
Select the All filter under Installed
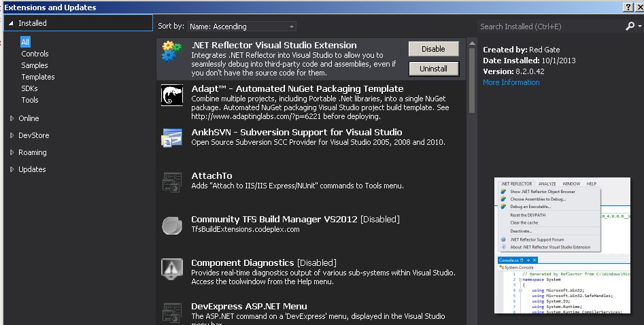pyautogui.click(x=25, y=42)
